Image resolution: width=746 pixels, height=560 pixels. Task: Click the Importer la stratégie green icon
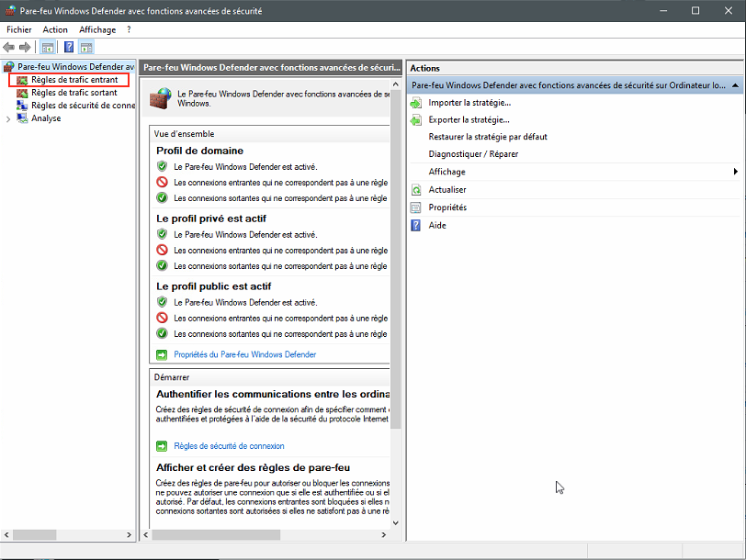pos(416,103)
